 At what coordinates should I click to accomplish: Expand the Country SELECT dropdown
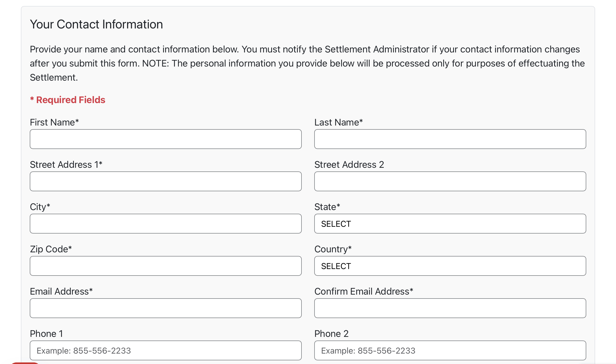pos(450,266)
